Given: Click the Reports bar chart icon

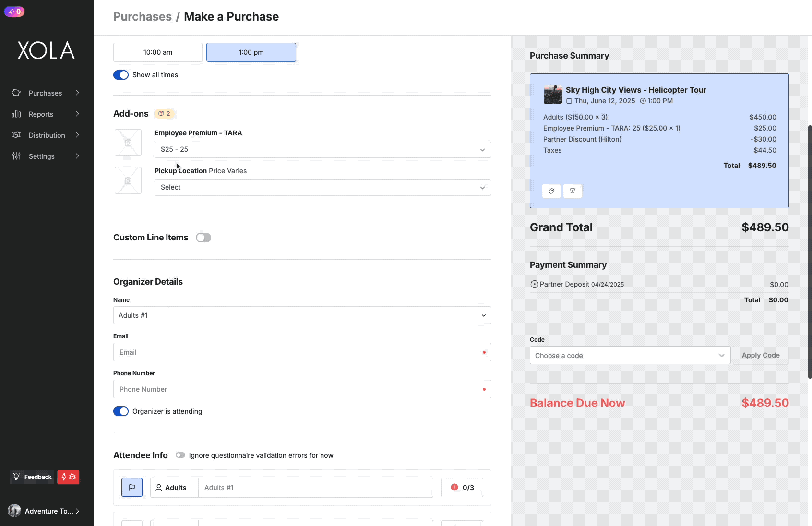Looking at the screenshot, I should 16,114.
